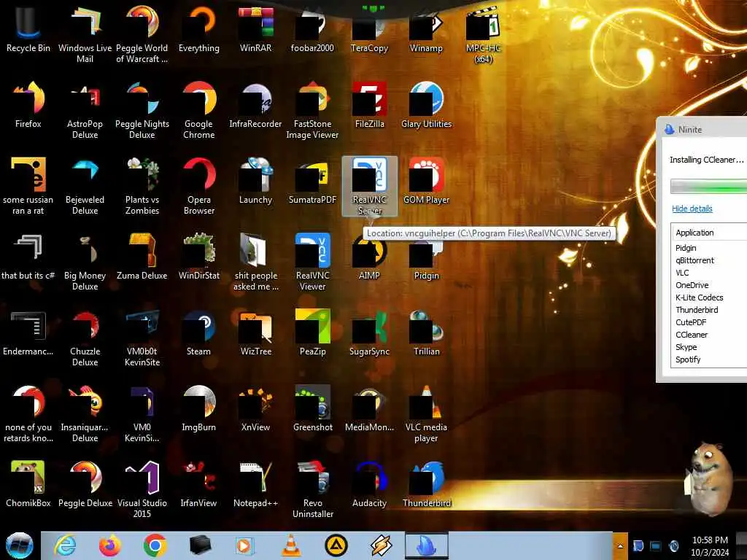
Task: Open the TeraCopy desktop icon
Action: [369, 28]
